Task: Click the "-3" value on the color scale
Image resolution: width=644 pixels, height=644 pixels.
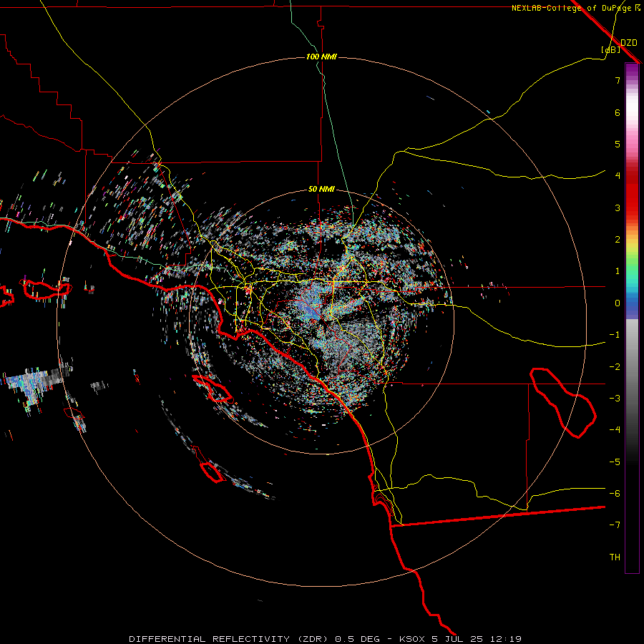Action: [615, 399]
